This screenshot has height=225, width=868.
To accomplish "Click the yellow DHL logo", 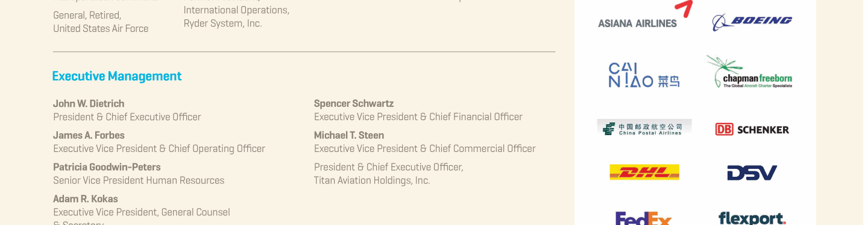I will pyautogui.click(x=644, y=173).
